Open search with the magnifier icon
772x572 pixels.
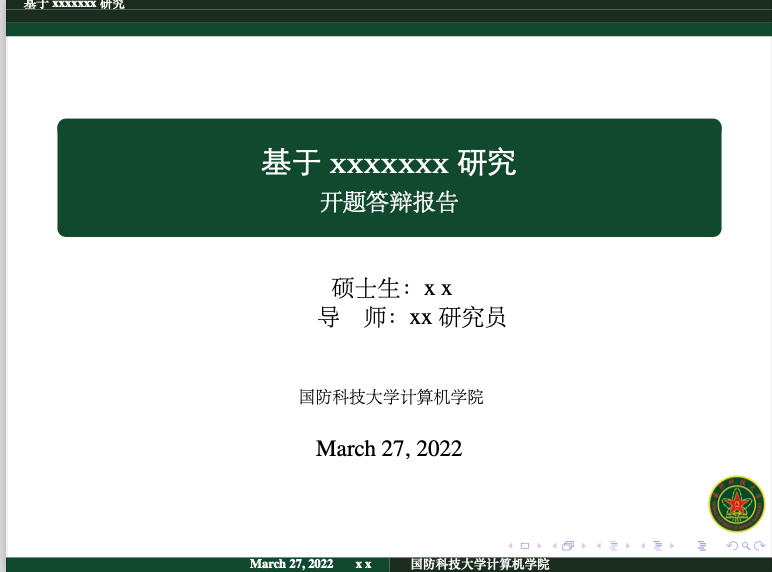tap(746, 546)
